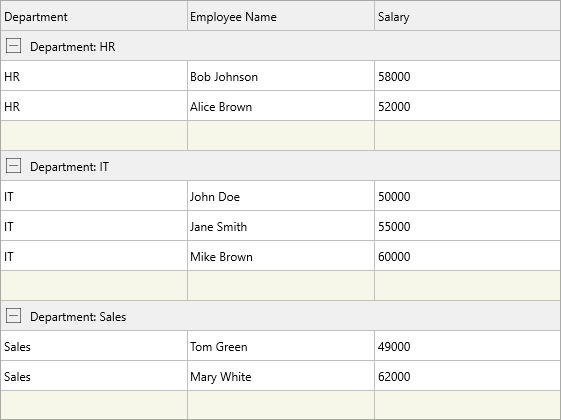Click Mike Brown's salary value 60000
The height and width of the screenshot is (420, 561).
point(394,257)
